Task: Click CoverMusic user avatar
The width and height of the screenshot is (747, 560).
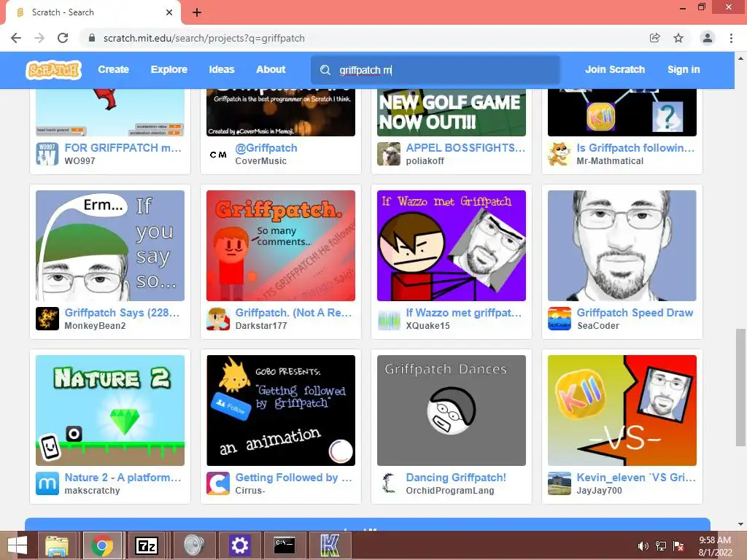Action: click(218, 154)
